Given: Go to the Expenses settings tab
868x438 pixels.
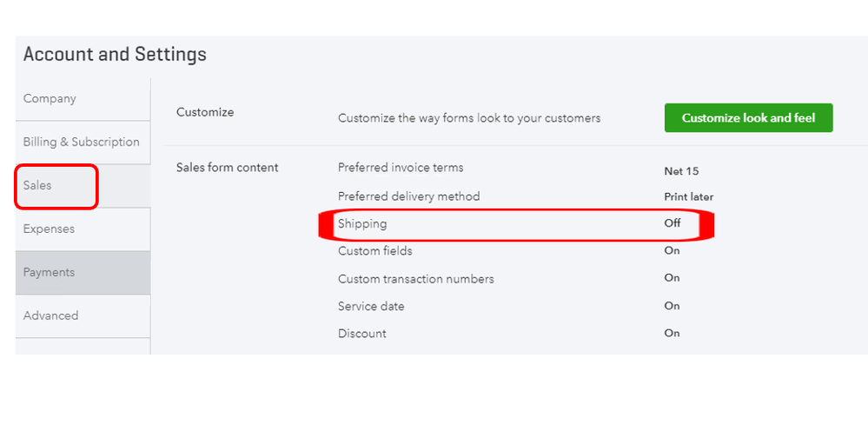Looking at the screenshot, I should pos(50,229).
